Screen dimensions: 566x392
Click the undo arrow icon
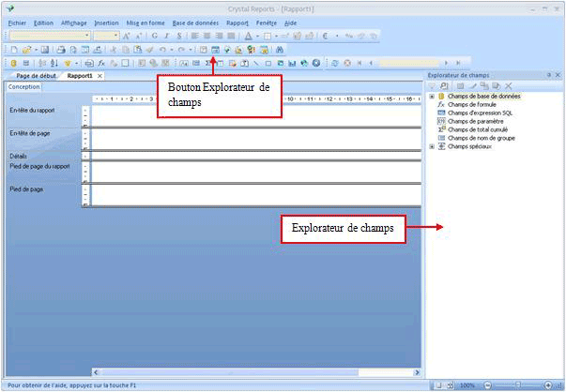point(162,49)
